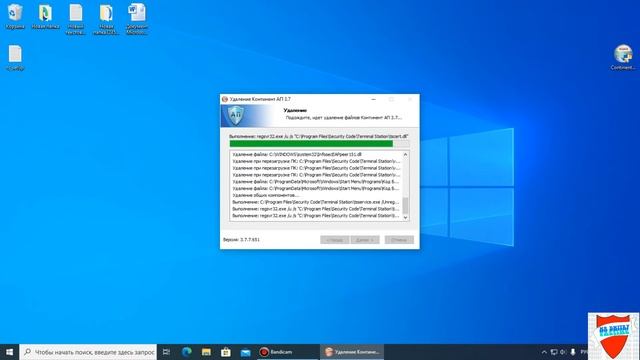Select the Новый текстовый document desktop icon

[76, 19]
